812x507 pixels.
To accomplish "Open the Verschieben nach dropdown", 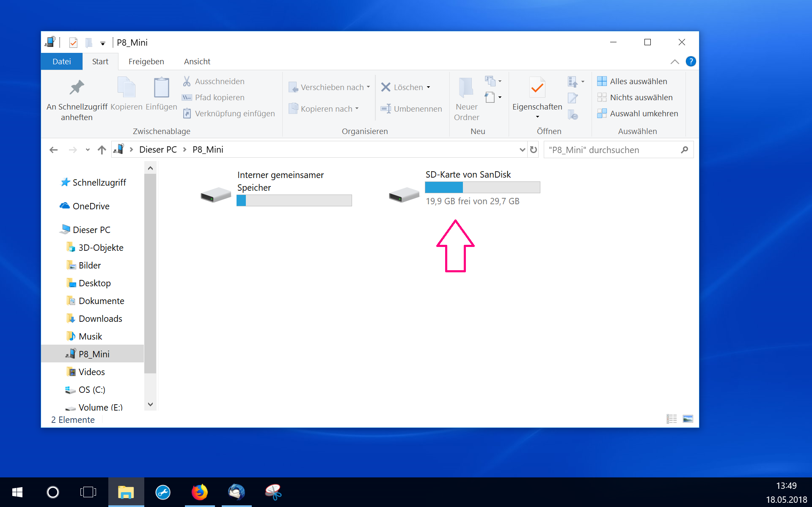I will tap(330, 87).
